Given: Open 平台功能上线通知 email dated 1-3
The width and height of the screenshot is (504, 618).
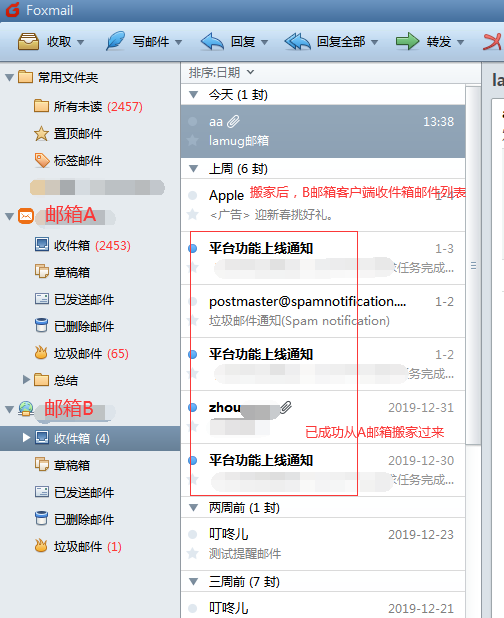Looking at the screenshot, I should point(323,258).
